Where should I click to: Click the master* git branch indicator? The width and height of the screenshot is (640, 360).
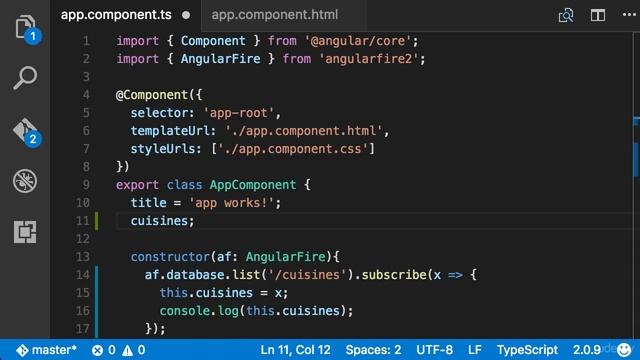46,350
